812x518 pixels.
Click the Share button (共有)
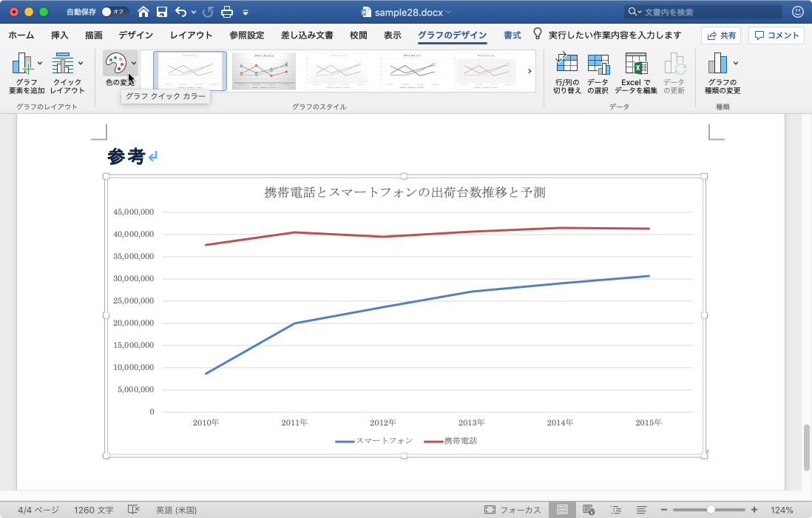tap(721, 36)
